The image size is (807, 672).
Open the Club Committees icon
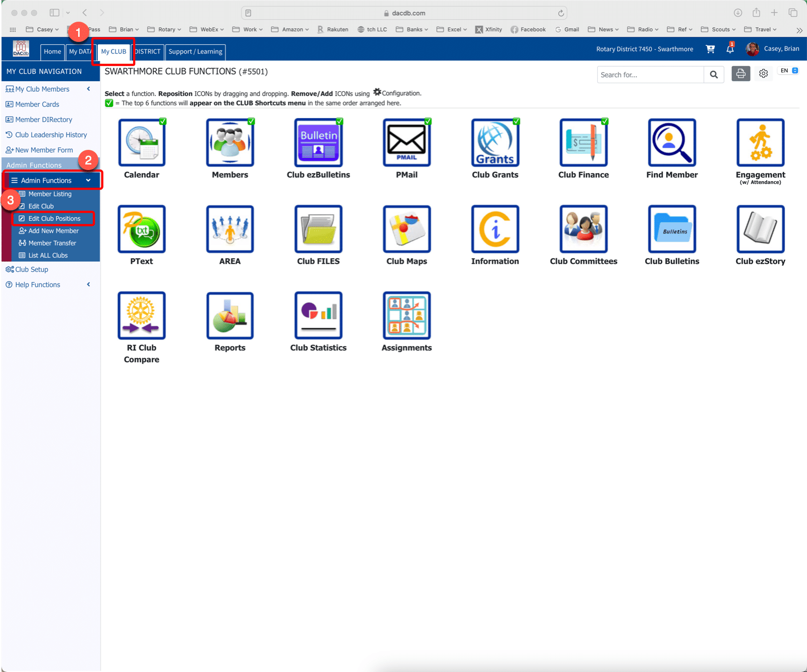[584, 229]
